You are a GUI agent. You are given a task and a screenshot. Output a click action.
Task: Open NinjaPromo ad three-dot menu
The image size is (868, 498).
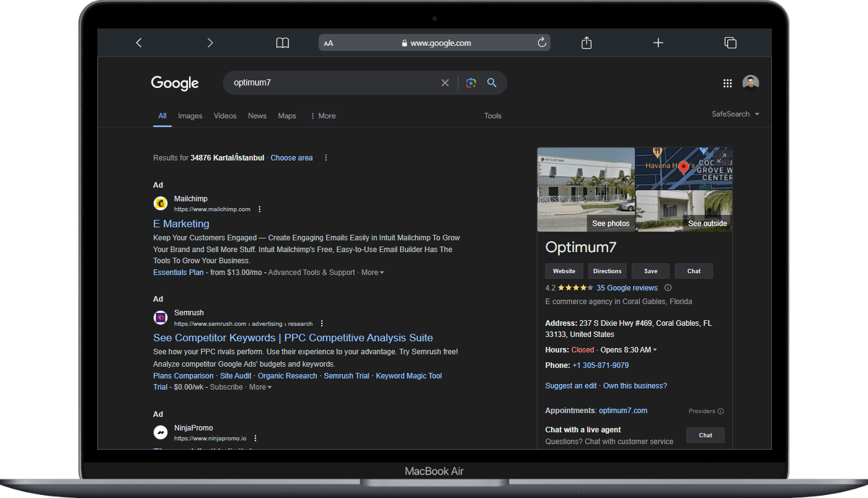(255, 438)
